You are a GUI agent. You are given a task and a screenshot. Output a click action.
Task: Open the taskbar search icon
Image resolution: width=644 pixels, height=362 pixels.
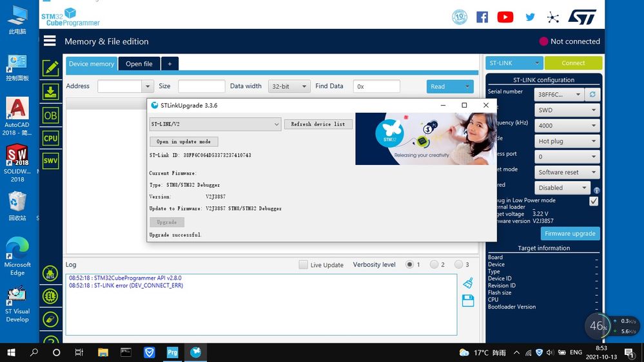(34, 352)
